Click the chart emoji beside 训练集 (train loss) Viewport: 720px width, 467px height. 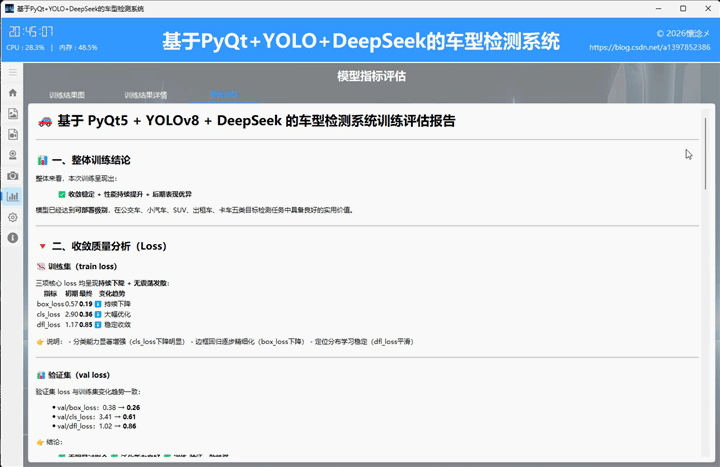41,266
